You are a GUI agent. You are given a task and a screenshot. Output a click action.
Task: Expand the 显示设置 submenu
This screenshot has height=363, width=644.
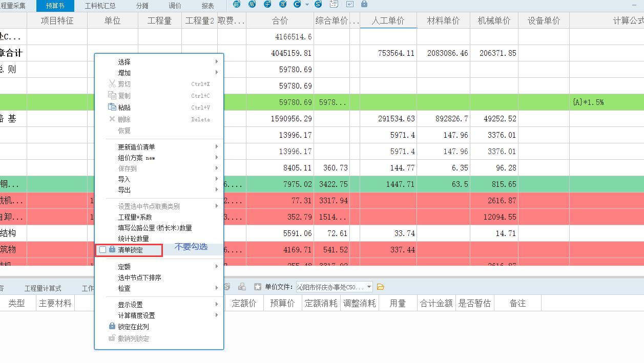click(159, 305)
